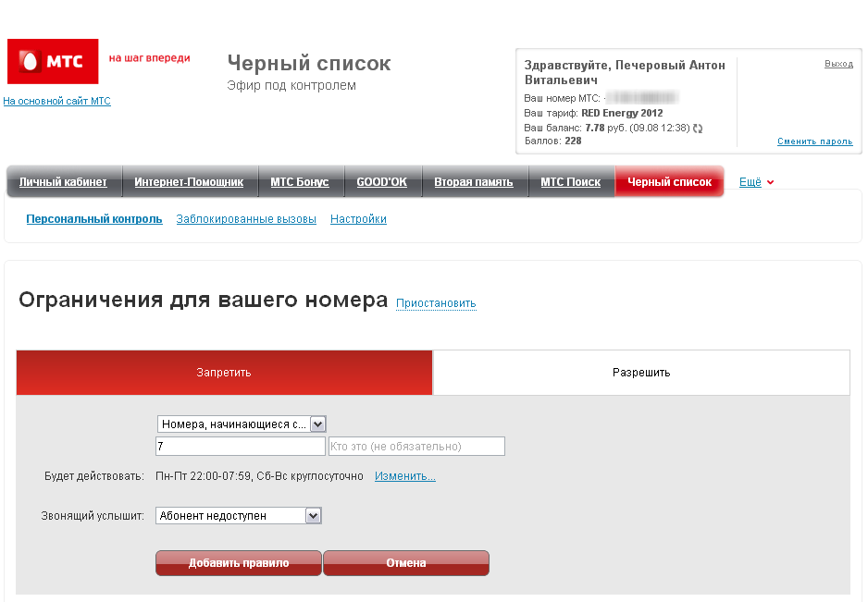Viewport: 868px width, 602px height.
Task: Switch to the "Разрешить" tab
Action: click(x=640, y=373)
